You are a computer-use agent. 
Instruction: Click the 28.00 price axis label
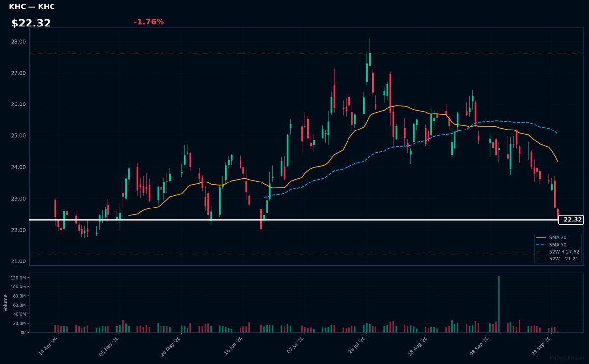click(18, 42)
